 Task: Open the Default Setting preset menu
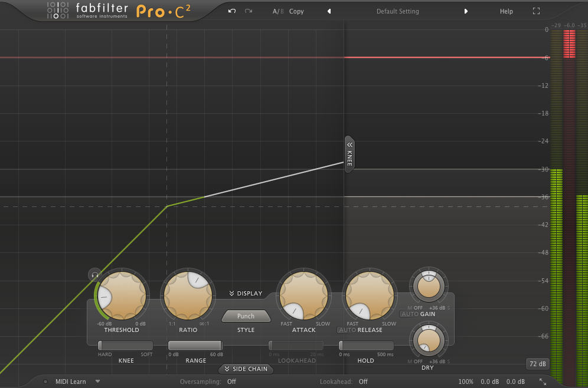(397, 11)
